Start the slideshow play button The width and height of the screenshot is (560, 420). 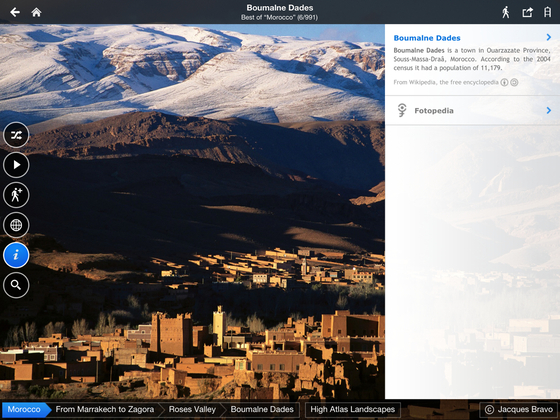coord(16,165)
